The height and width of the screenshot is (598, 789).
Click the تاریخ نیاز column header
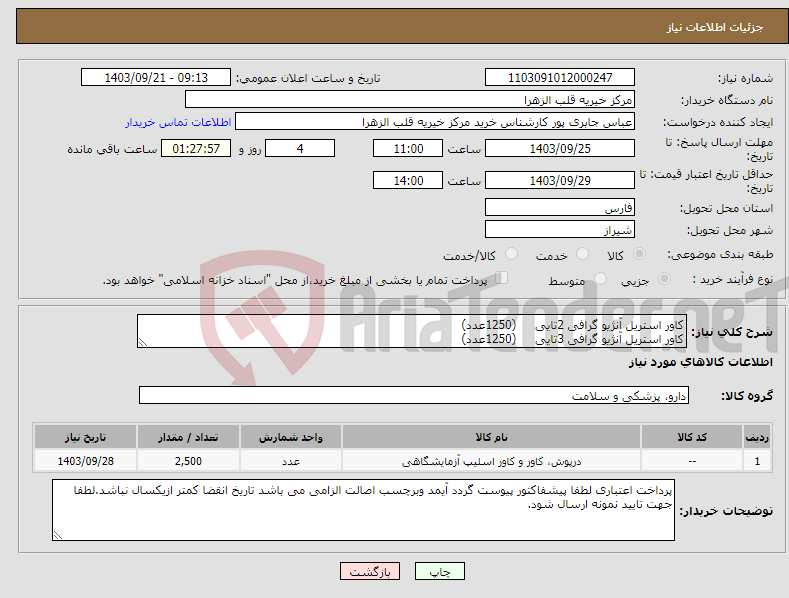click(x=86, y=437)
